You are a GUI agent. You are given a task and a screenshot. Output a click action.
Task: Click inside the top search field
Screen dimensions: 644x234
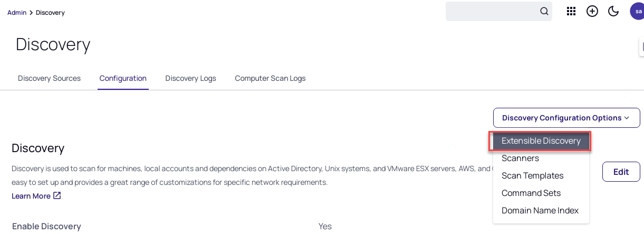492,11
